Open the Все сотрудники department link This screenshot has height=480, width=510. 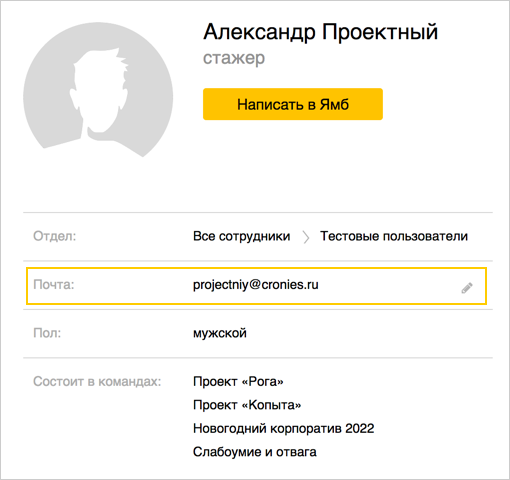241,236
